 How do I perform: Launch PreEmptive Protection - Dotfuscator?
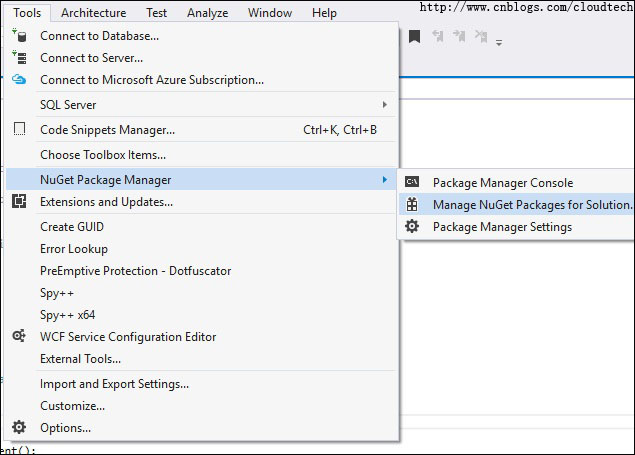click(201, 270)
